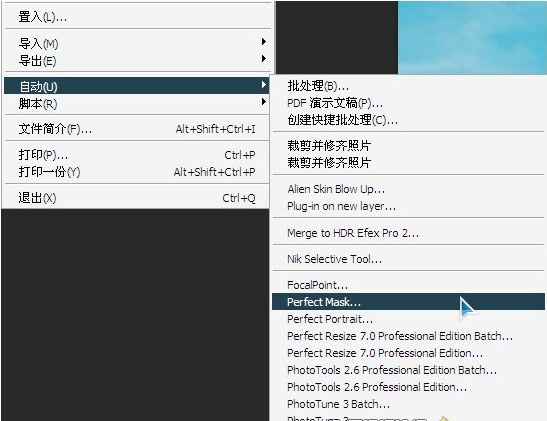
Task: Select the highlighted 自动(U) menu item
Action: tap(137, 86)
